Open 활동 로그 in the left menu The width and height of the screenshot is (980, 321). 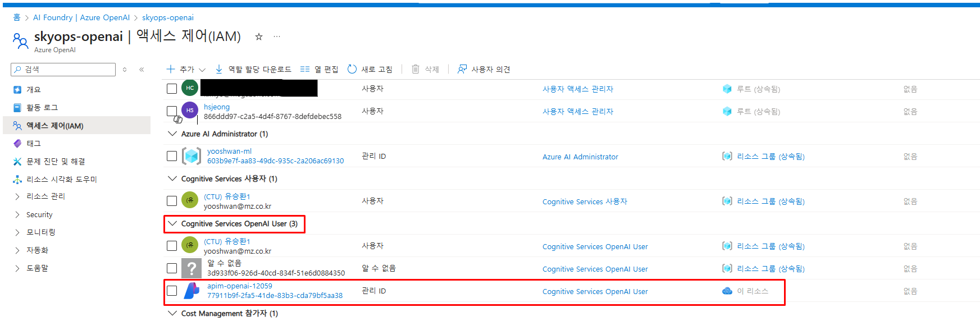pos(42,107)
